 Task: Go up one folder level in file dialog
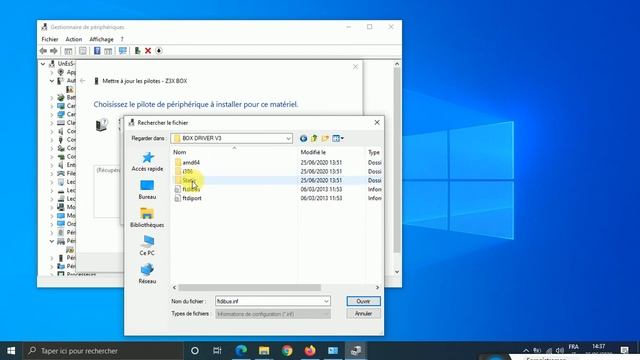tap(314, 138)
